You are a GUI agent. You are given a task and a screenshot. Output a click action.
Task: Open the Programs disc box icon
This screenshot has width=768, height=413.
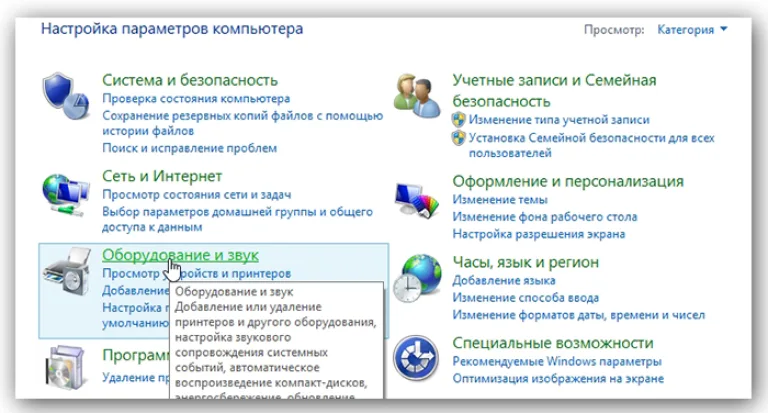[x=65, y=368]
